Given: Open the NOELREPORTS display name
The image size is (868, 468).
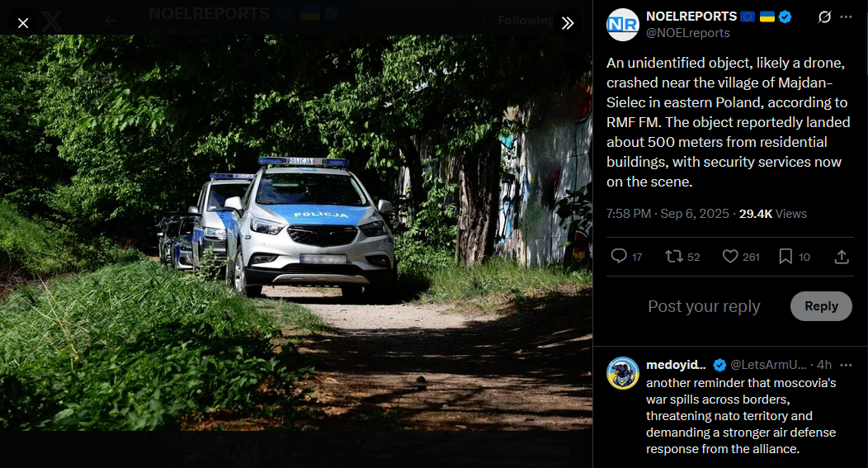Looking at the screenshot, I should click(x=691, y=17).
